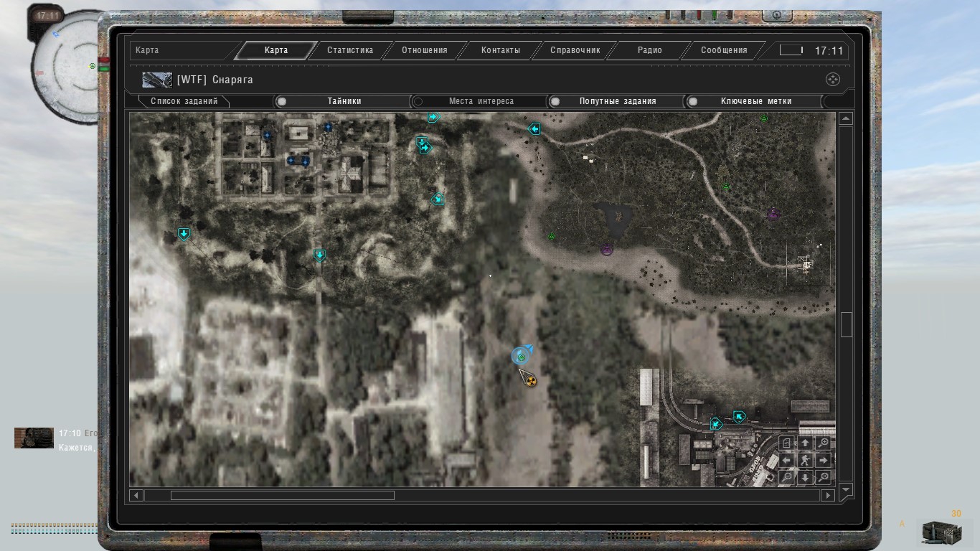This screenshot has height=551, width=980.
Task: Click the [WTF] Снаряга task thumbnail
Action: 157,80
